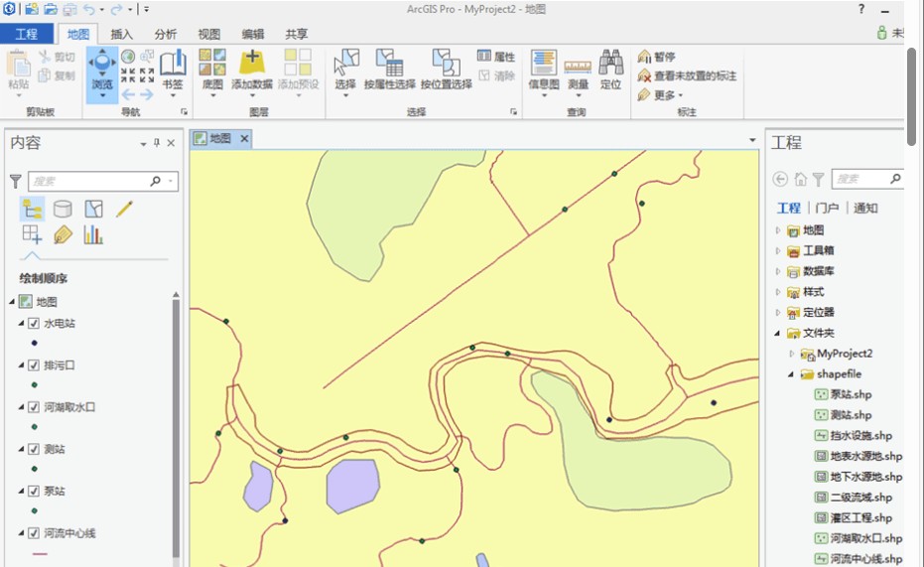Switch to the 分析 (Analysis) ribbon tab
The image size is (924, 567).
pos(166,34)
